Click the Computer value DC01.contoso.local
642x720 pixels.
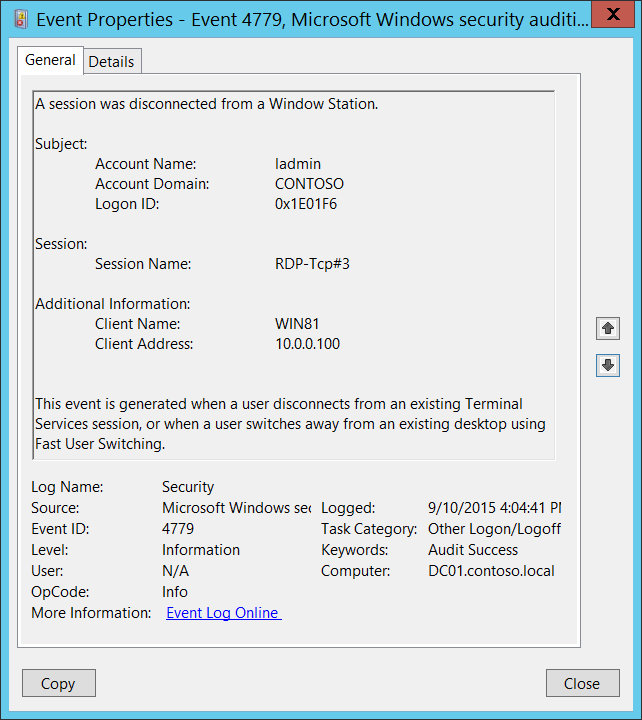coord(490,571)
